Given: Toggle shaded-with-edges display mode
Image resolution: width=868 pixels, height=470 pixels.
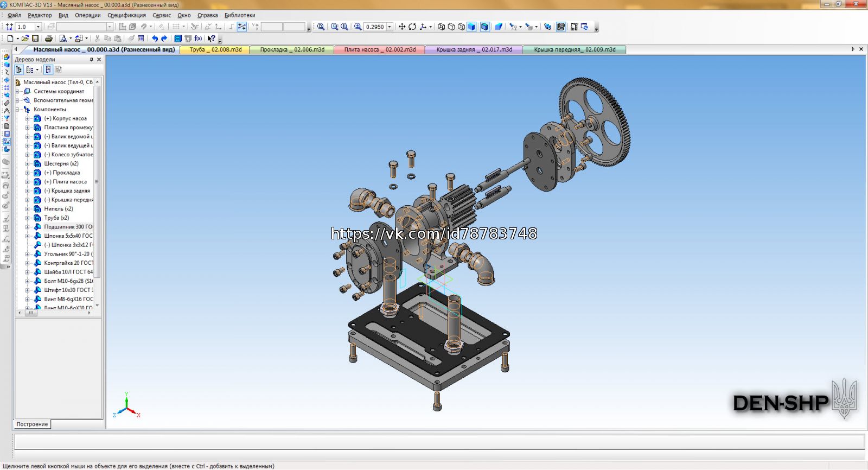Looking at the screenshot, I should (485, 27).
